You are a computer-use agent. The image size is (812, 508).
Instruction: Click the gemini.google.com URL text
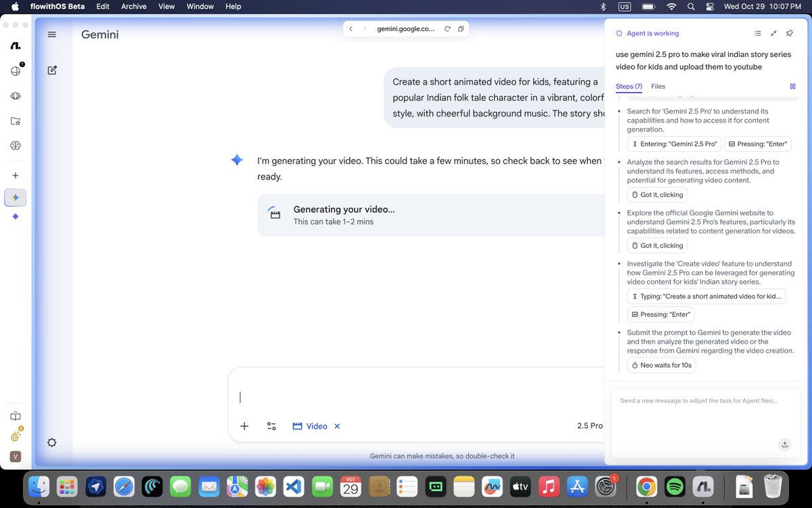(406, 29)
